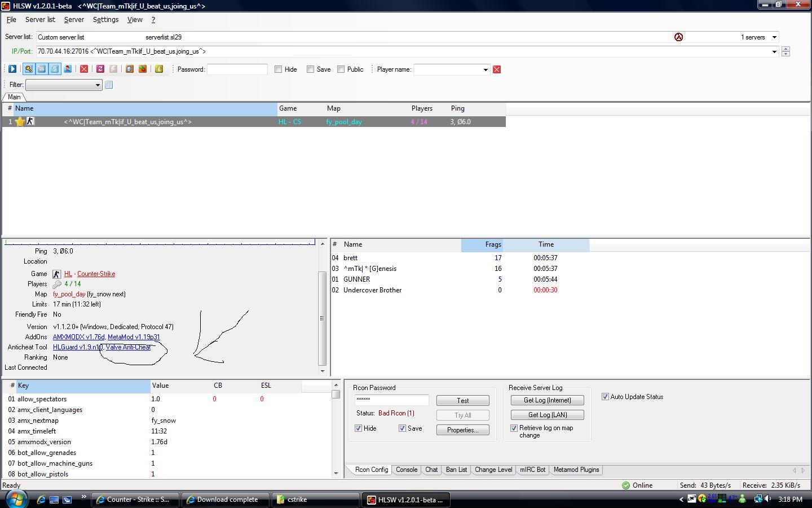Click the Switch between windows quick launch icon

pyautogui.click(x=67, y=500)
